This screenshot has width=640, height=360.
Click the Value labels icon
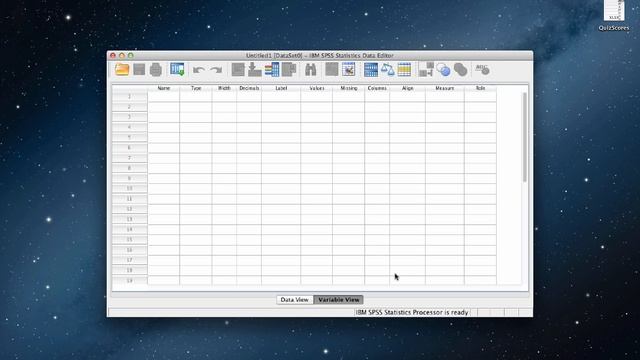426,69
